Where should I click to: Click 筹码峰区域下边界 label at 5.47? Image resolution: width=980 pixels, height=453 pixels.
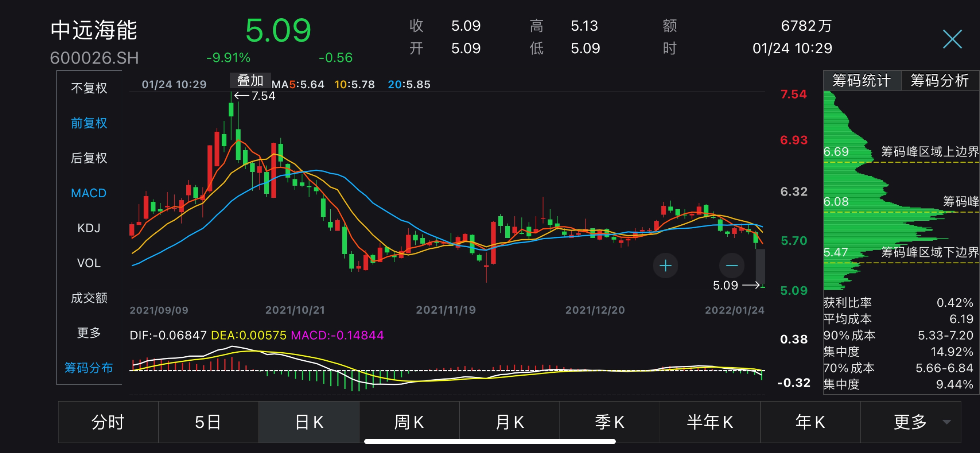click(930, 252)
